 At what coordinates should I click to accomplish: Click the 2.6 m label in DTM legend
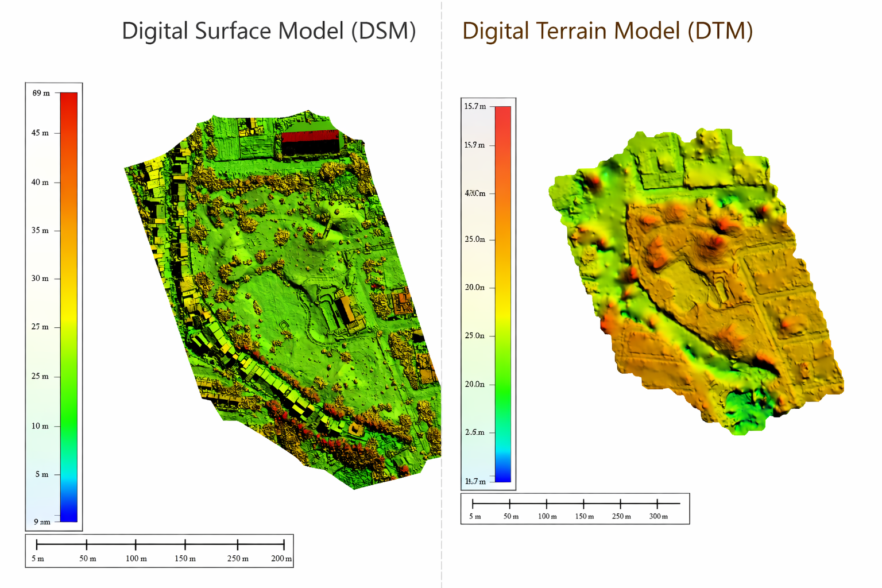(x=475, y=432)
